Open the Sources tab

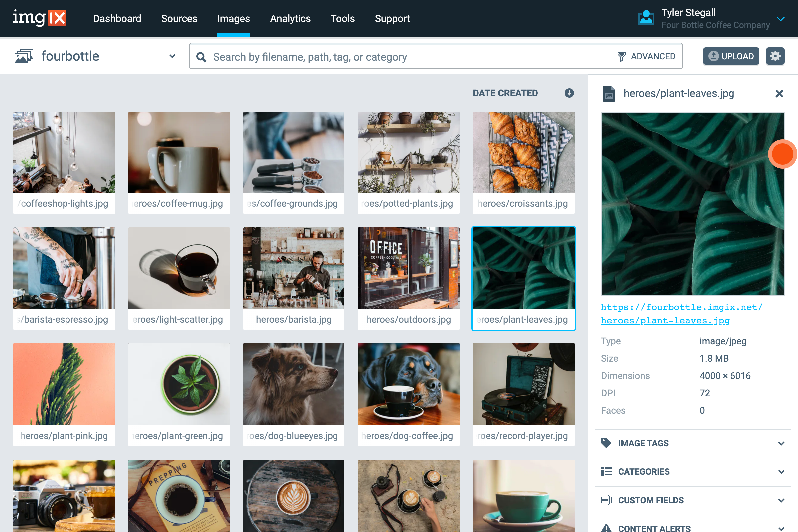click(x=179, y=18)
